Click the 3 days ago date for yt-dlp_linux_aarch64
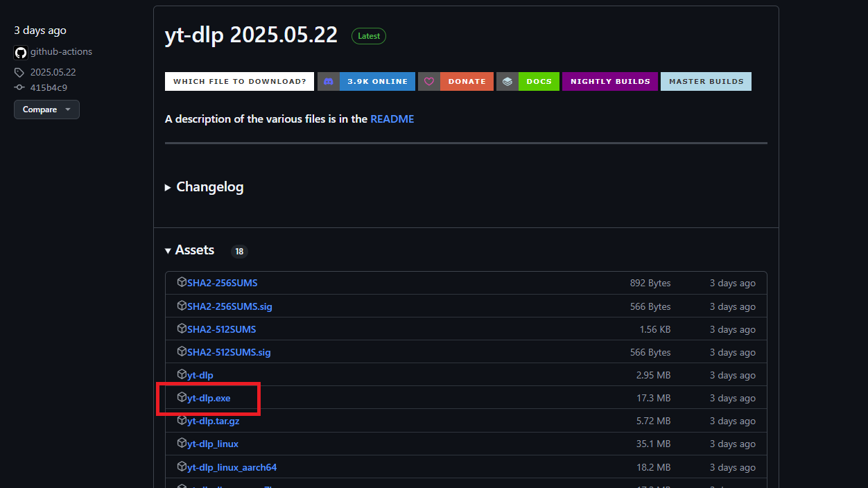Screen dimensions: 868x488 point(733,467)
